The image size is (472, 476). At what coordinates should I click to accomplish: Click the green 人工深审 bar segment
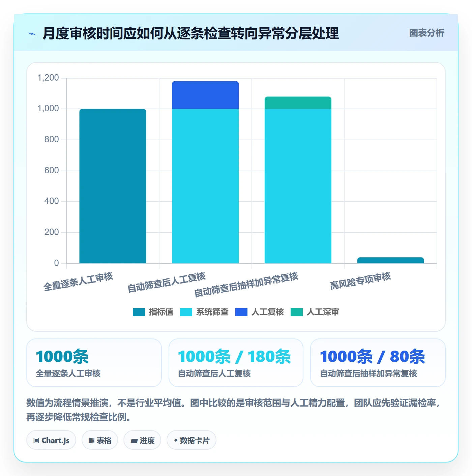coord(298,103)
